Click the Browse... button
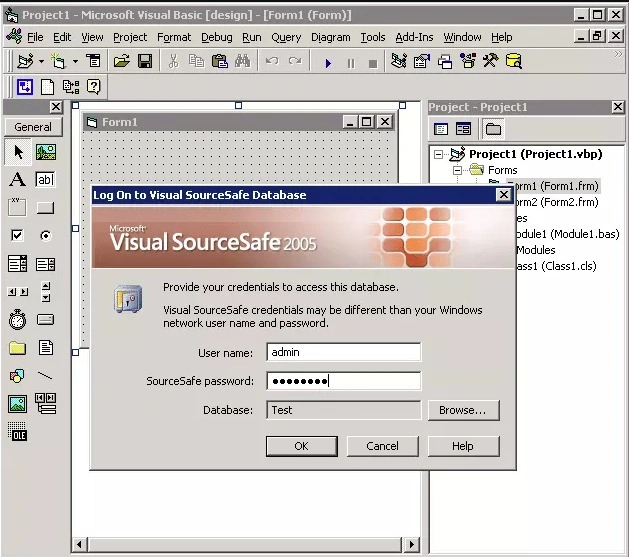This screenshot has width=629, height=557. click(x=463, y=410)
